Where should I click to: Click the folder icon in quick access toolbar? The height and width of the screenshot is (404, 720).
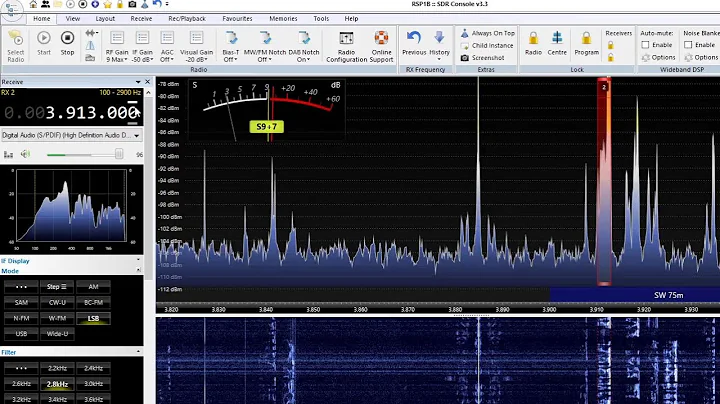pos(58,4)
